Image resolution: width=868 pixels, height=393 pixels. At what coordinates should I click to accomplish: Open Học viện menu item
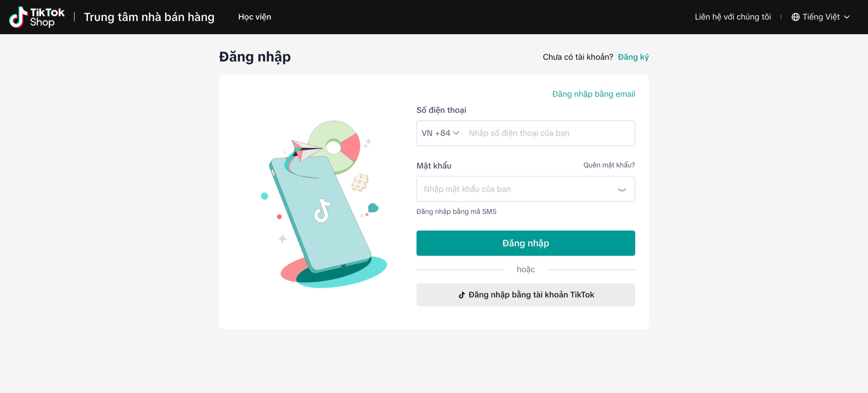(254, 17)
